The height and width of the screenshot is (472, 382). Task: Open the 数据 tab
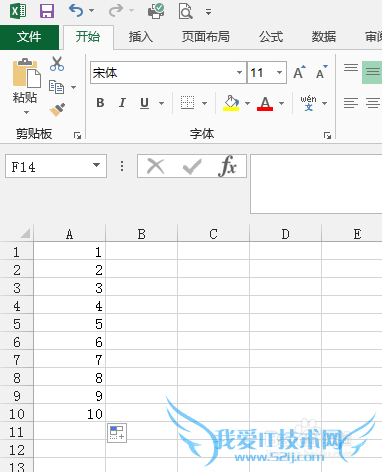[324, 37]
